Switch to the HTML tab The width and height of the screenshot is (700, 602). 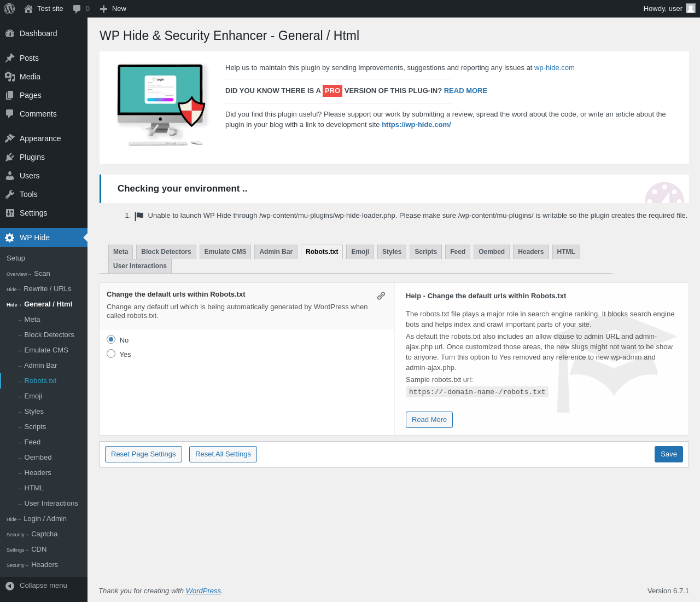(x=566, y=252)
